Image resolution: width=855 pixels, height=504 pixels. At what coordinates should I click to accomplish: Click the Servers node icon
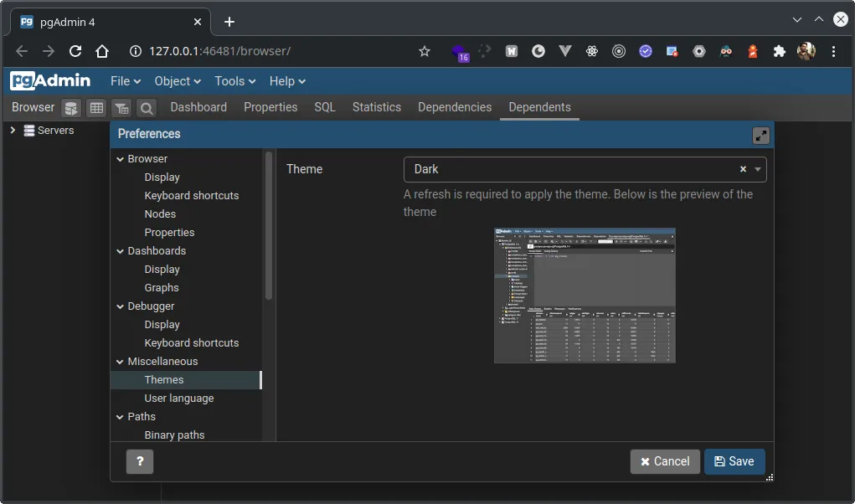tap(29, 131)
